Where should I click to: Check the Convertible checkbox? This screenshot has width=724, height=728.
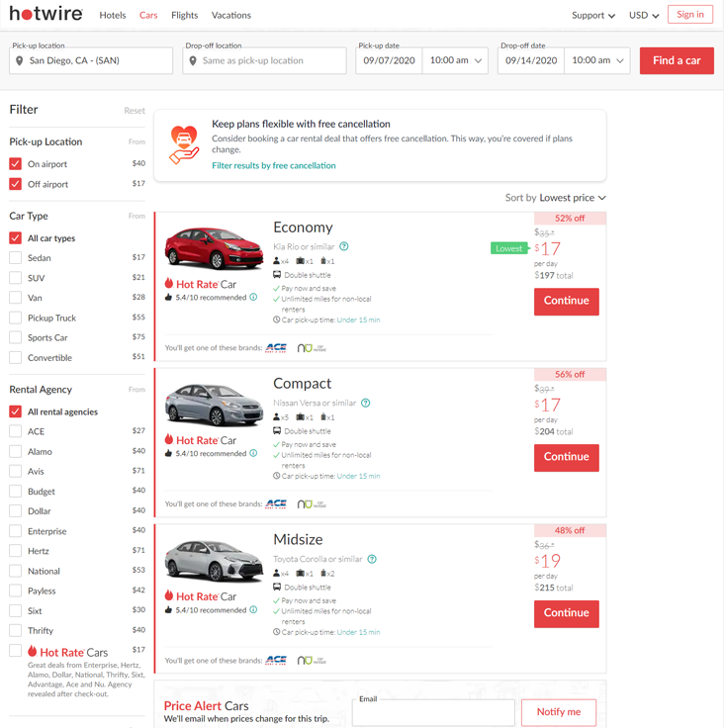point(15,357)
